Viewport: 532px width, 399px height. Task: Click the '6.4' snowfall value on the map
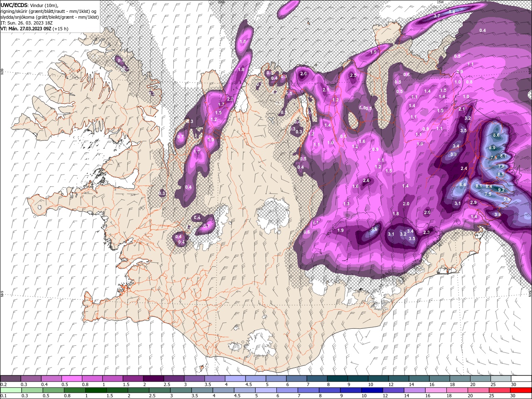[463, 185]
